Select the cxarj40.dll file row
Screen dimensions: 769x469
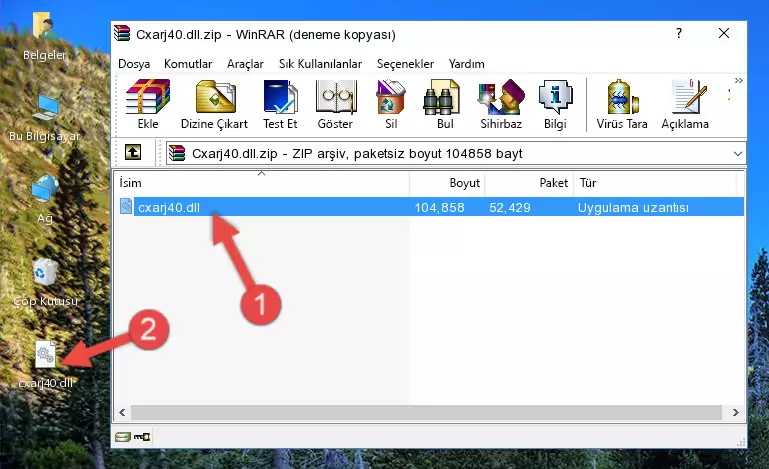pos(431,207)
